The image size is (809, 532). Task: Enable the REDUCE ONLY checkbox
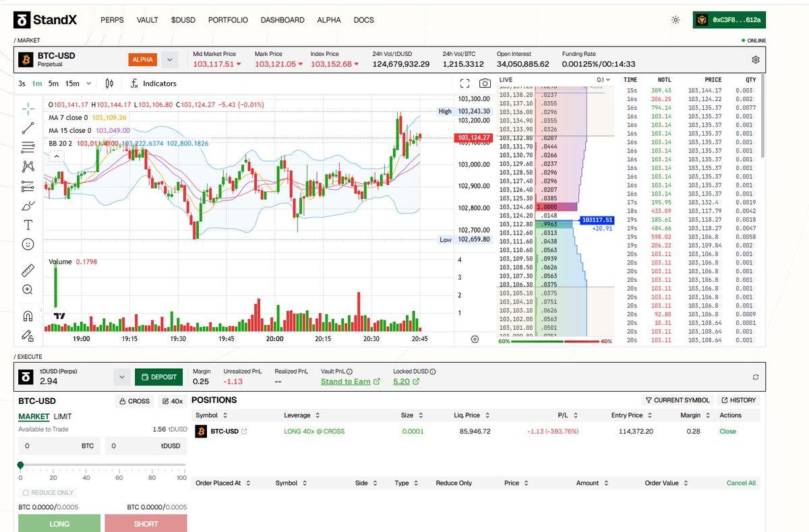pyautogui.click(x=26, y=493)
